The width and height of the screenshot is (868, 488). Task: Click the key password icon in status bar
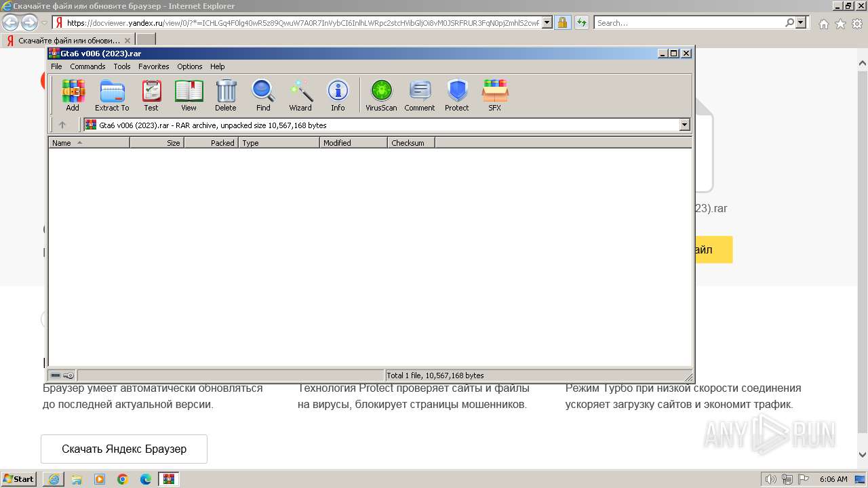click(x=68, y=375)
